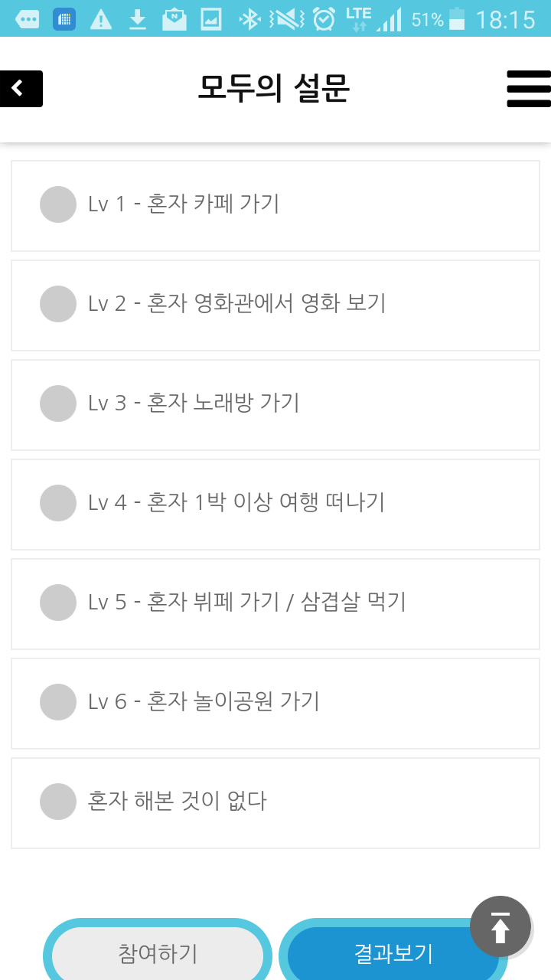
Task: Select Lv 2 혼자 영화관에서 영화 보기
Action: tap(275, 305)
